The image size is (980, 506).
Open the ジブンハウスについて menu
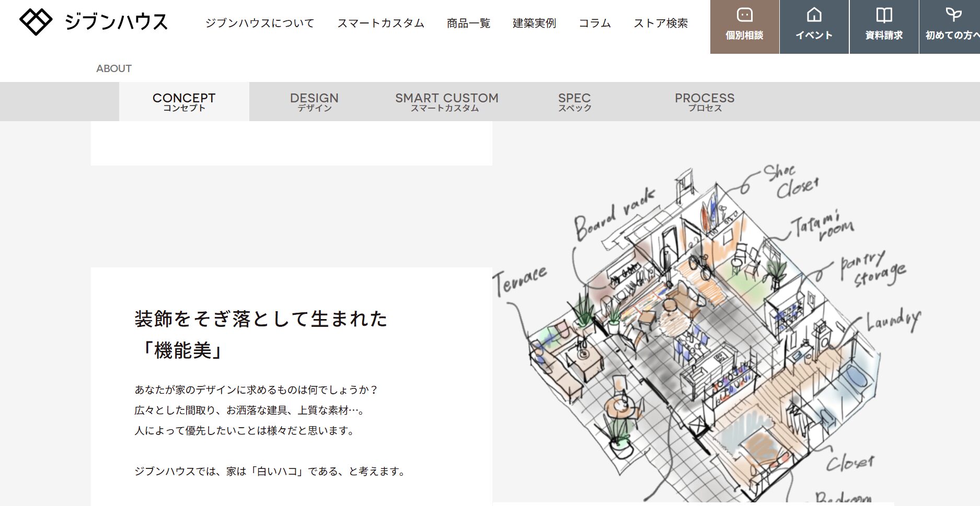(x=260, y=23)
